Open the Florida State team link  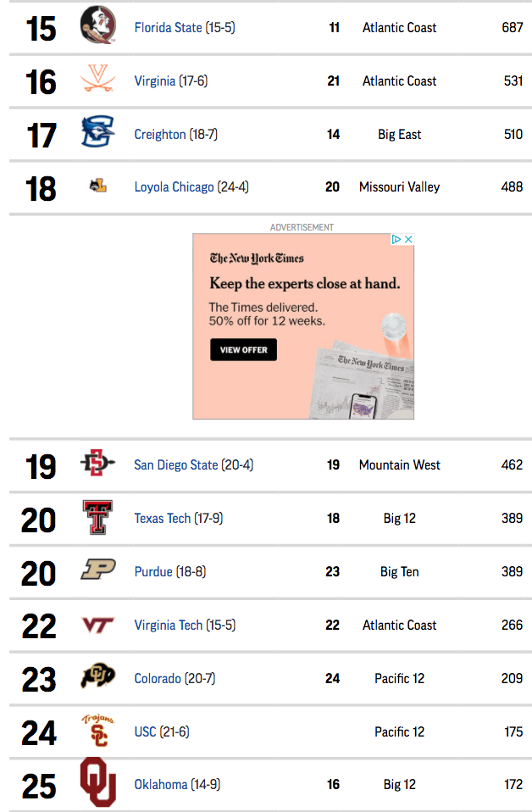pos(169,27)
